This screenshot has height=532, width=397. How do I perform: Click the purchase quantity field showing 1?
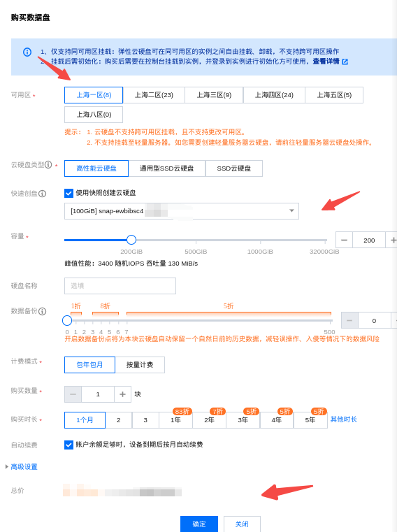(98, 394)
